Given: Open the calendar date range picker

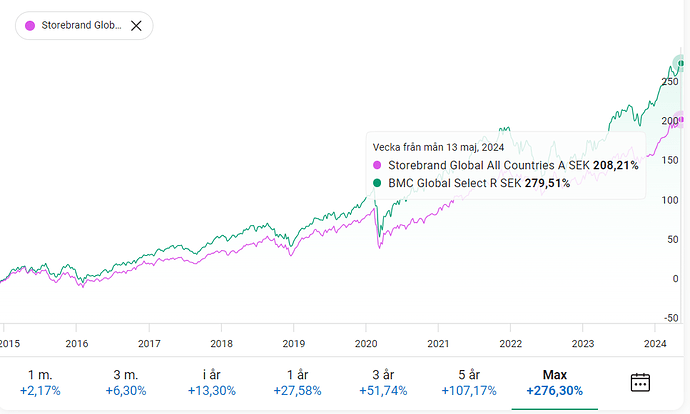Looking at the screenshot, I should pos(640,382).
